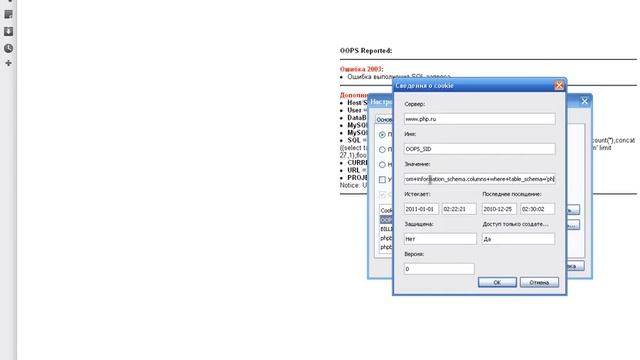This screenshot has height=360, width=640.
Task: Click the creator-only access field showing Да
Action: 518,239
